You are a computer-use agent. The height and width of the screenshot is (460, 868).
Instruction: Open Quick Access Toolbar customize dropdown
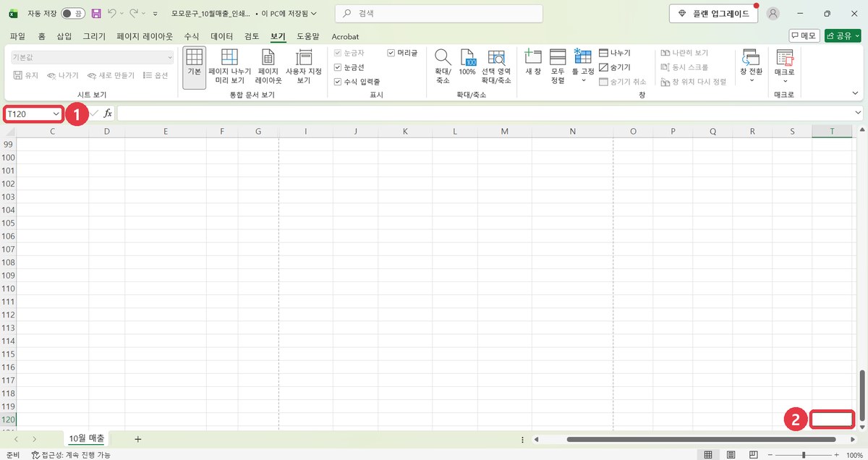[156, 14]
